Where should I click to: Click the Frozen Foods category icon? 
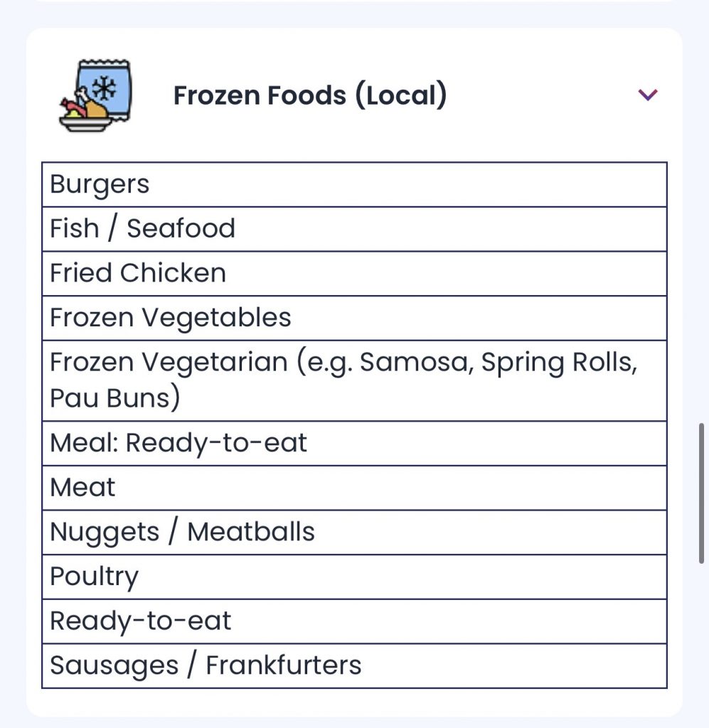click(95, 96)
